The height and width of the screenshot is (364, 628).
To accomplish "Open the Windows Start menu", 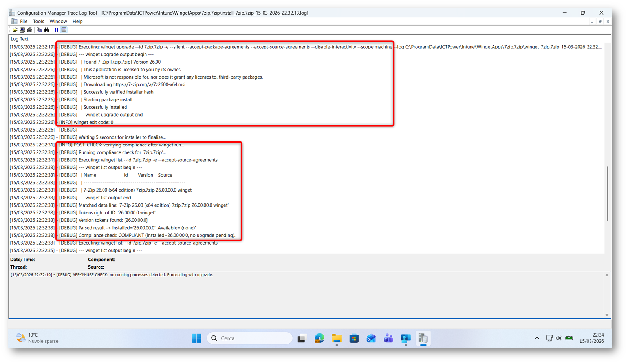I will click(196, 338).
